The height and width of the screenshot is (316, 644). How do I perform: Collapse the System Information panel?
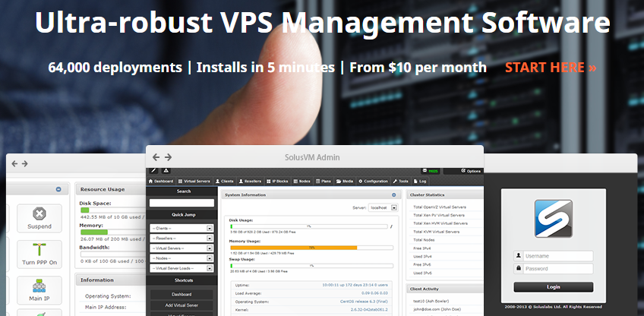click(x=394, y=195)
